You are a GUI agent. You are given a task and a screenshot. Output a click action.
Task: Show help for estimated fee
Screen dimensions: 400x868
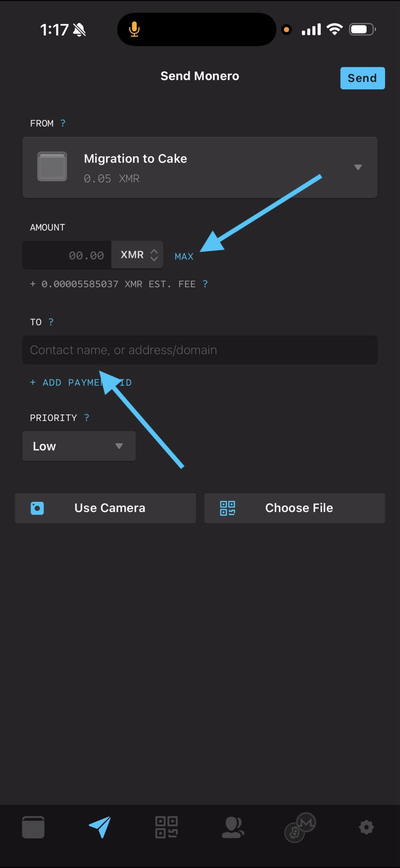(205, 284)
